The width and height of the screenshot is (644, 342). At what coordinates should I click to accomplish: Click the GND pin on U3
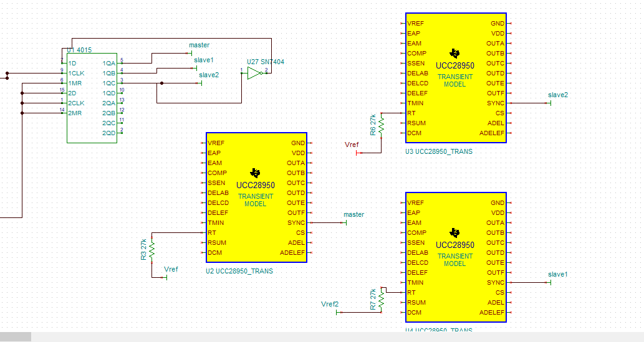click(497, 24)
